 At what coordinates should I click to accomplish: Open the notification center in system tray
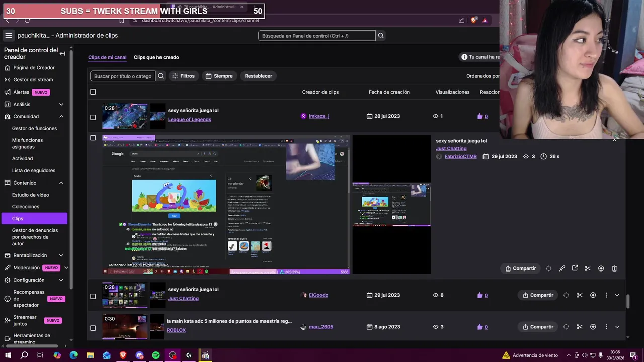(x=633, y=355)
